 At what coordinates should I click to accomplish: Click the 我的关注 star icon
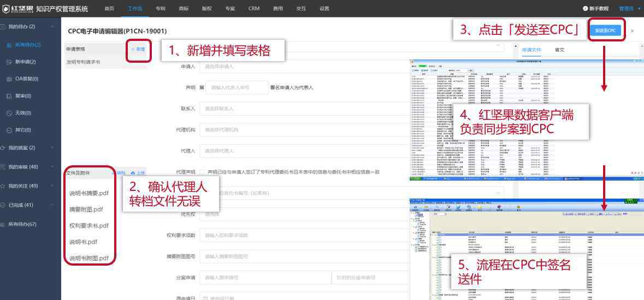point(3,186)
